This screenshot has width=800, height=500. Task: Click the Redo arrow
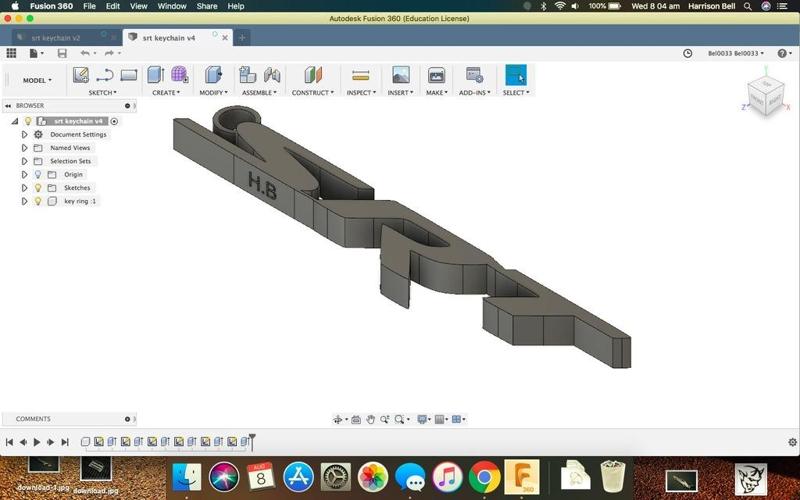(x=109, y=53)
